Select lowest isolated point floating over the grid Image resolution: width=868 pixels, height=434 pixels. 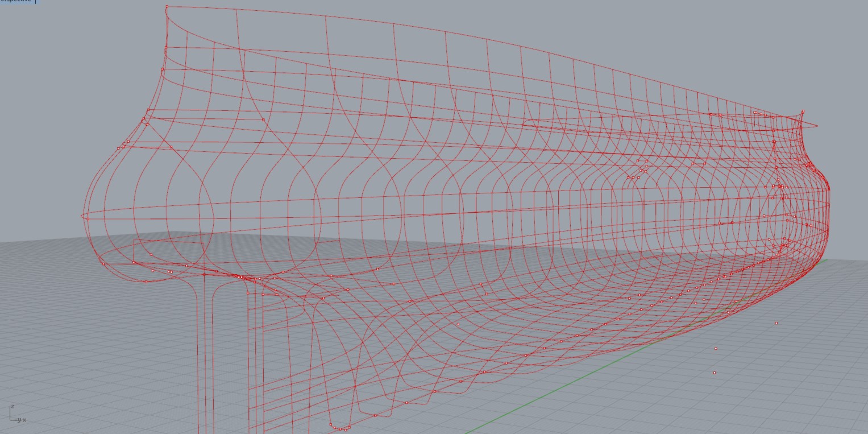click(715, 373)
